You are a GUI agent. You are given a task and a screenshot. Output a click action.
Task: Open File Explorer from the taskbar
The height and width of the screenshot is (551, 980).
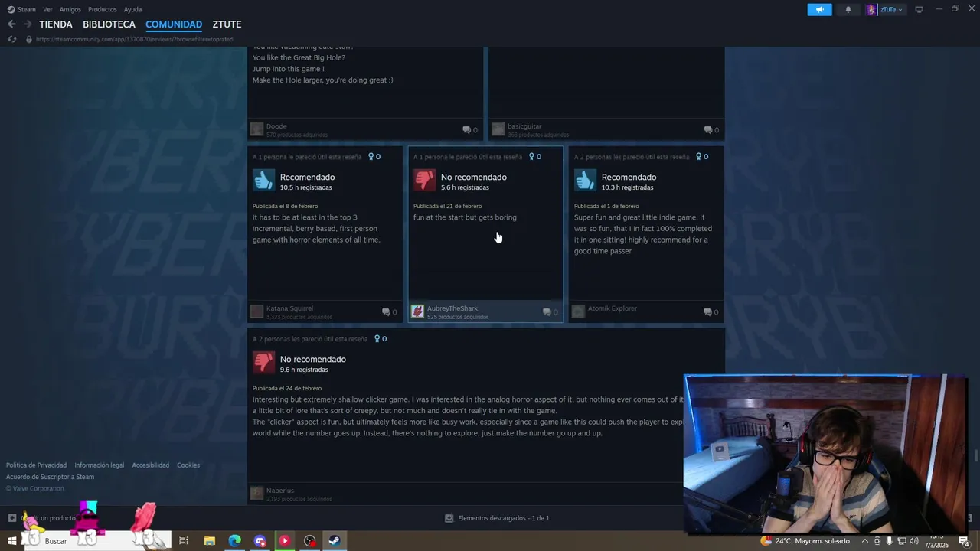coord(209,541)
